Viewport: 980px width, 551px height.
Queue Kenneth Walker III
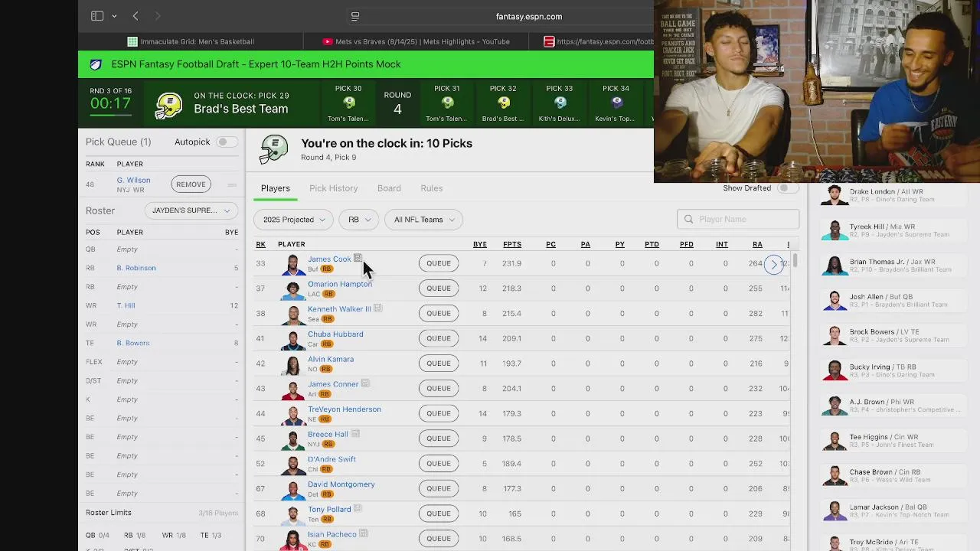(439, 313)
